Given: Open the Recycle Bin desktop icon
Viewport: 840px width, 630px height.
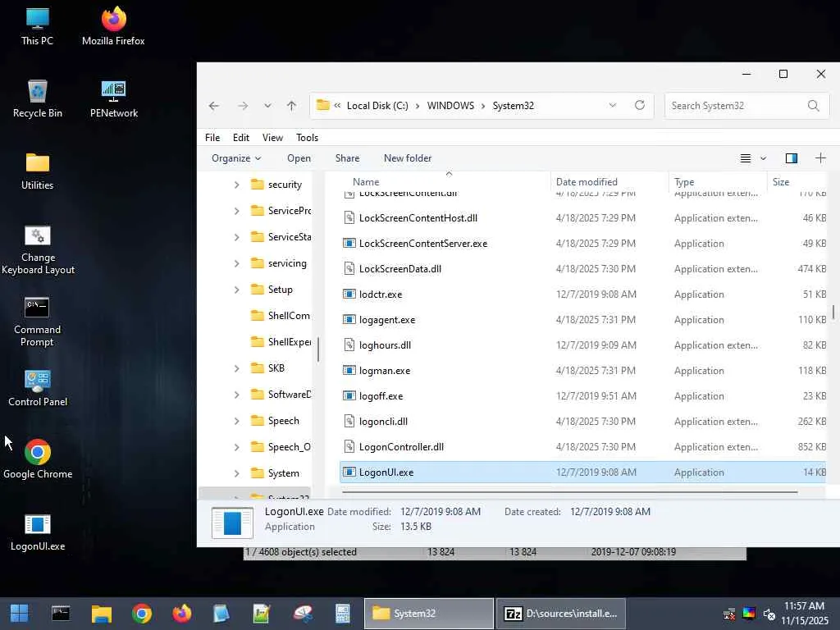Looking at the screenshot, I should [37, 98].
